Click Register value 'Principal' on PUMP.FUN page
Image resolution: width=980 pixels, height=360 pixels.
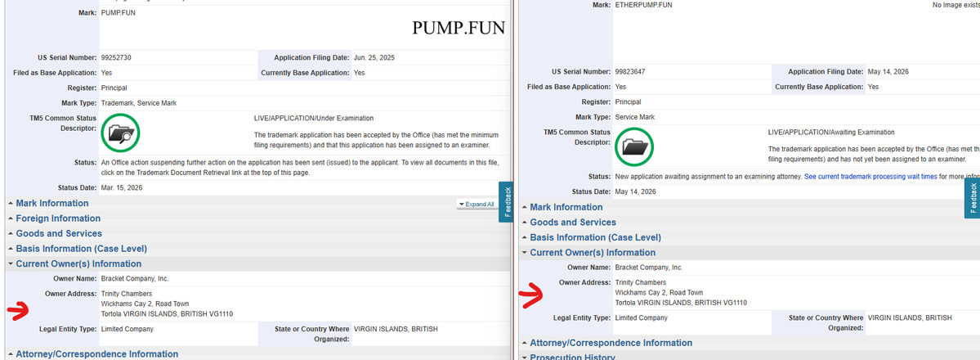click(114, 88)
